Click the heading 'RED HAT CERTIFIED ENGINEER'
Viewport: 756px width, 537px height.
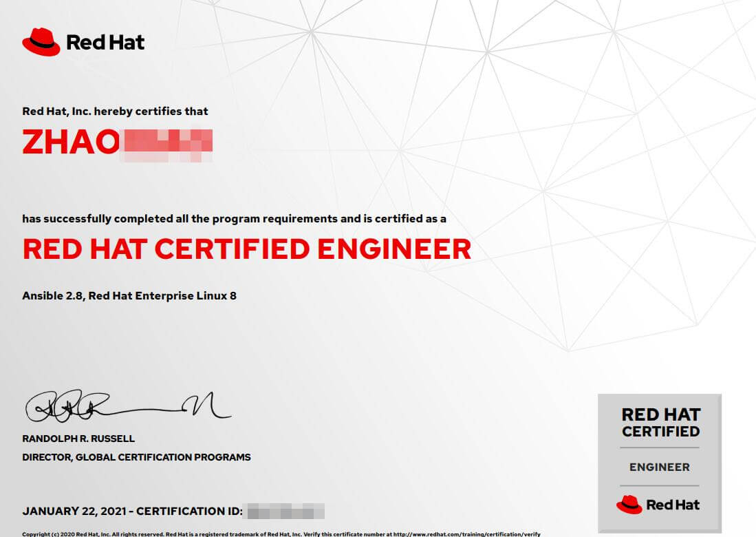[247, 249]
